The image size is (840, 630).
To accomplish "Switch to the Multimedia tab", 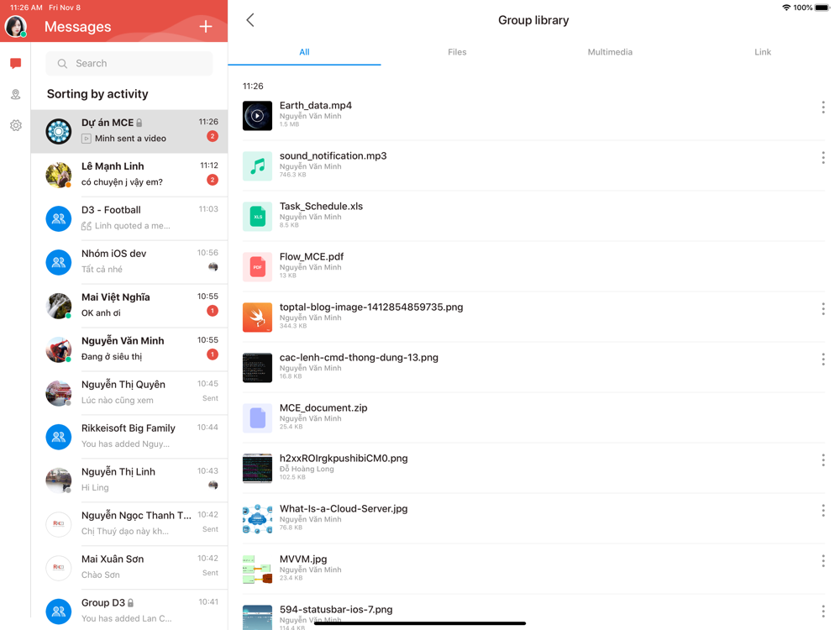I will pyautogui.click(x=610, y=52).
